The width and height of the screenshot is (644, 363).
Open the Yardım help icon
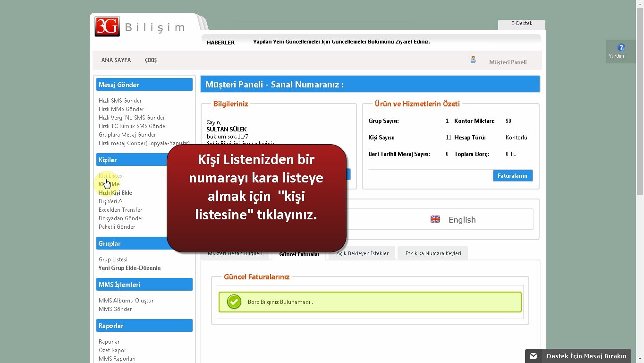tap(621, 47)
